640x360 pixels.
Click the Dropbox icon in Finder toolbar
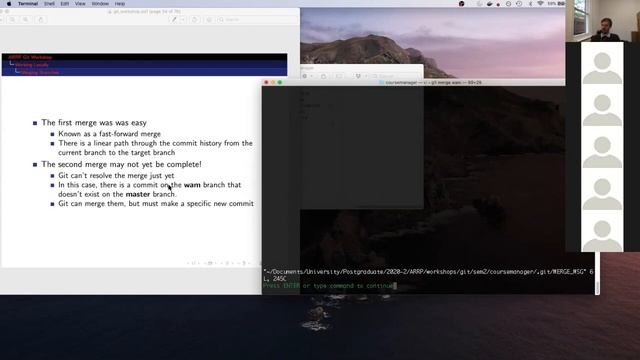(x=358, y=76)
